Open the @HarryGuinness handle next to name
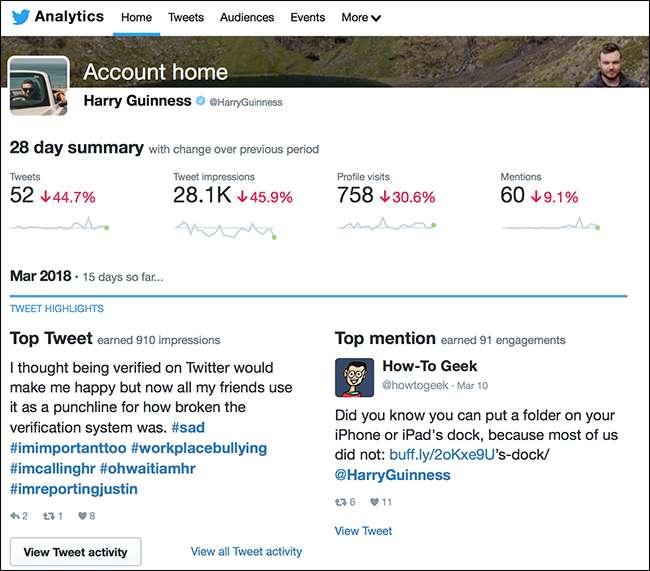The height and width of the screenshot is (571, 650). tap(246, 102)
